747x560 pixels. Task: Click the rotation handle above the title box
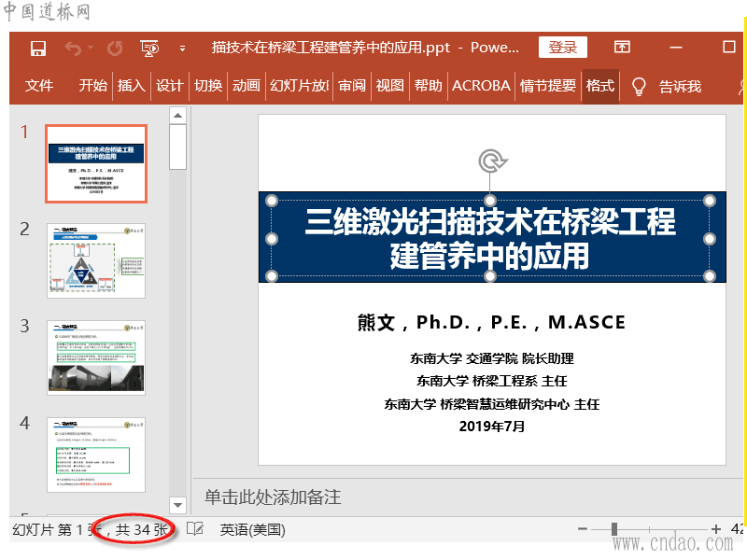pyautogui.click(x=491, y=161)
